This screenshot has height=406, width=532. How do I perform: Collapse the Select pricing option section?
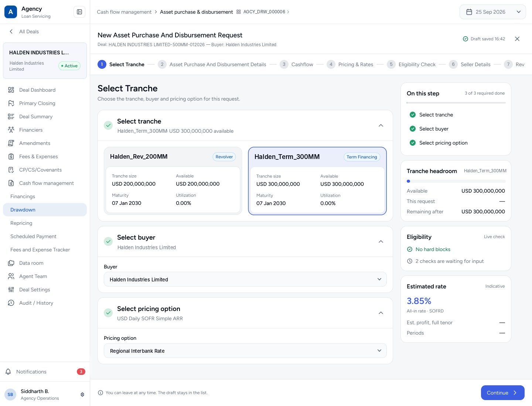tap(381, 313)
